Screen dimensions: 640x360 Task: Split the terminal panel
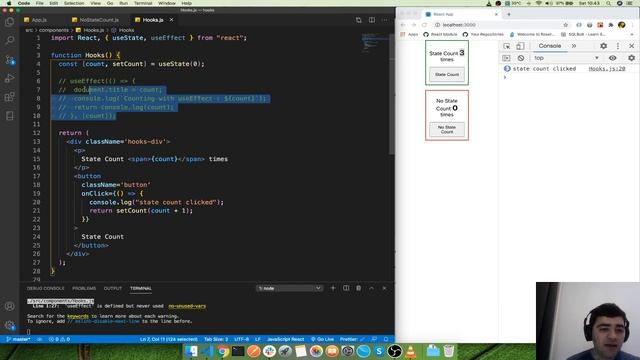(x=346, y=288)
